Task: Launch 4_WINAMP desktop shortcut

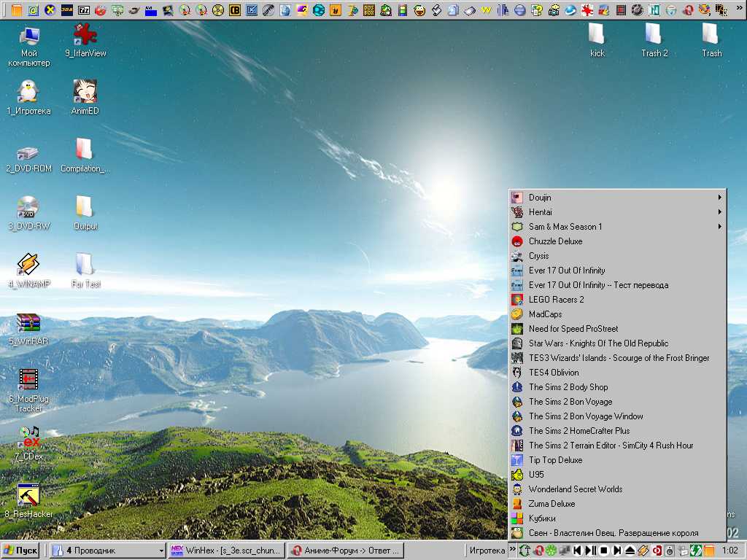Action: click(28, 271)
